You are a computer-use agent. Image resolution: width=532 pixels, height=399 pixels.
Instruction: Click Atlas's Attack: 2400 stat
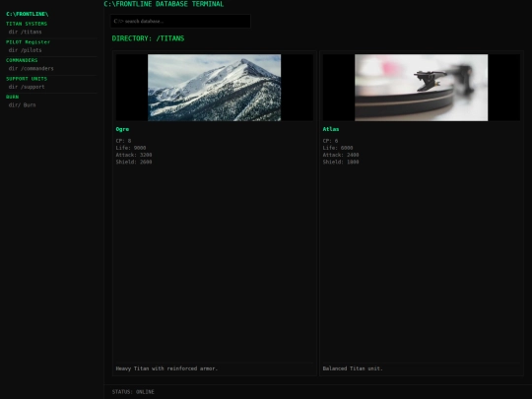(341, 155)
